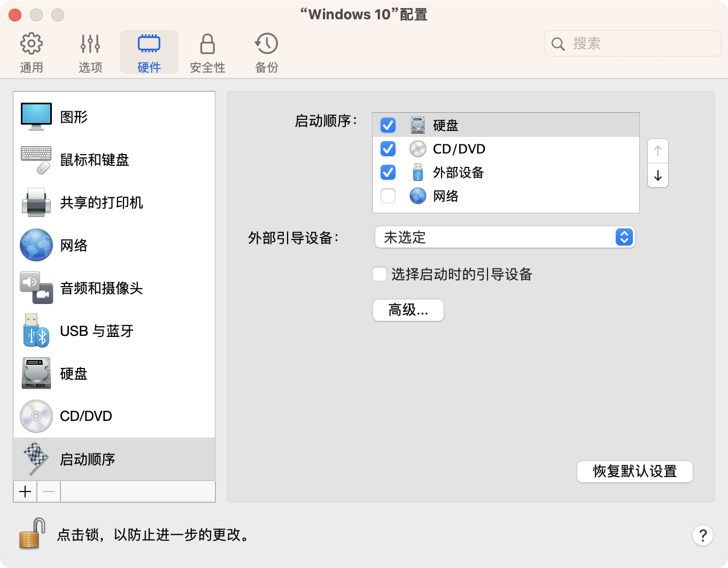Move boot item up with arrow

click(658, 151)
